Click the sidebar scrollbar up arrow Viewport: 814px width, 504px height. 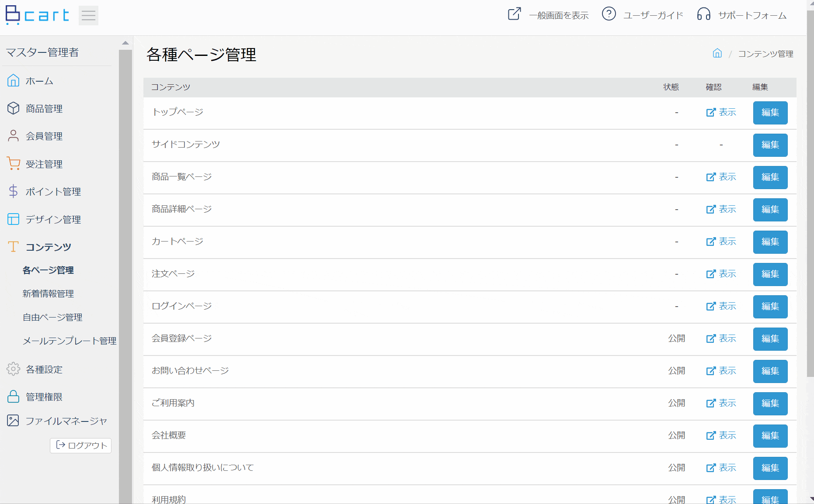coord(125,43)
